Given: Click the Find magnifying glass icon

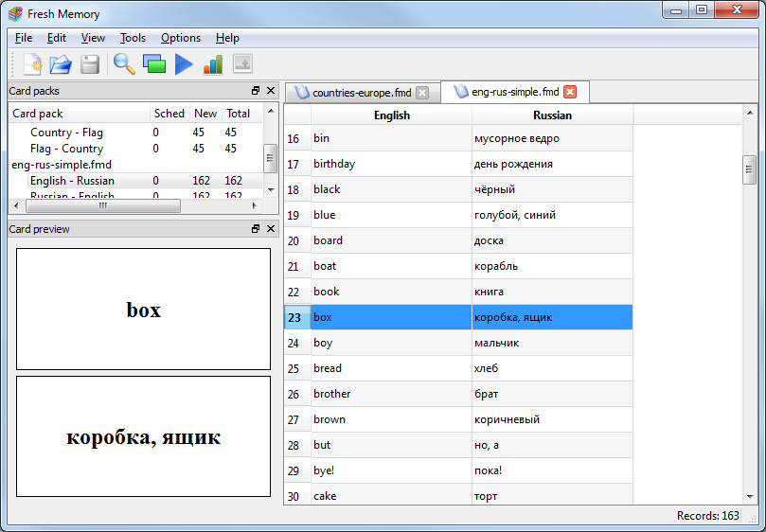Looking at the screenshot, I should 124,64.
